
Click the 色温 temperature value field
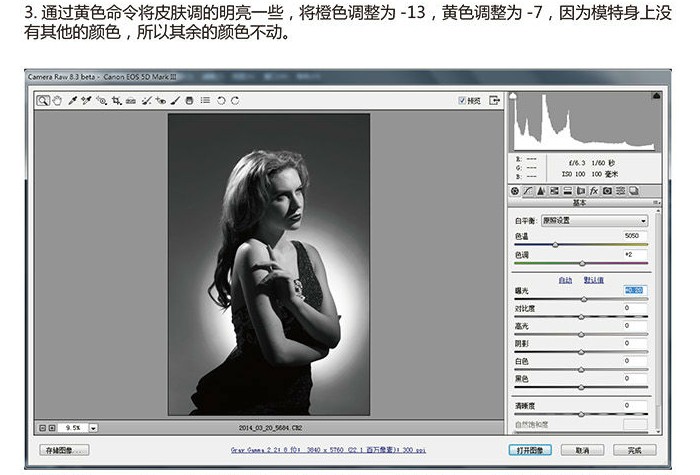point(634,236)
